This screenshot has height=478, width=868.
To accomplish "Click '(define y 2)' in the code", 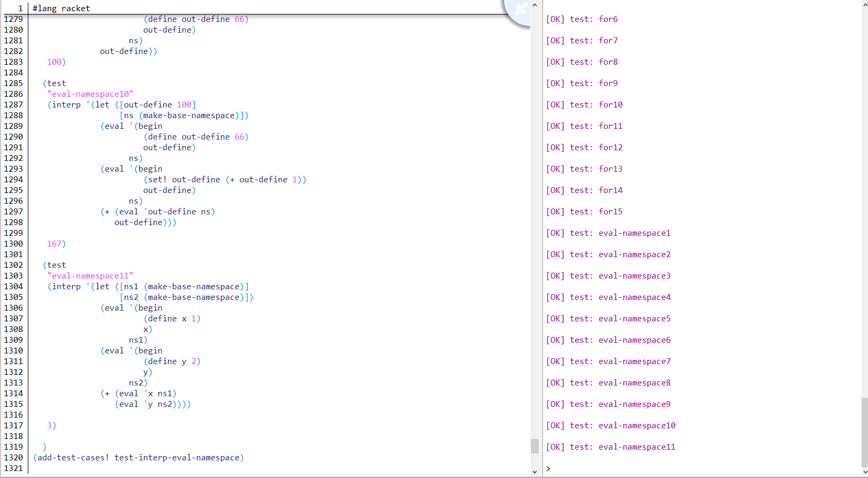I will 172,361.
